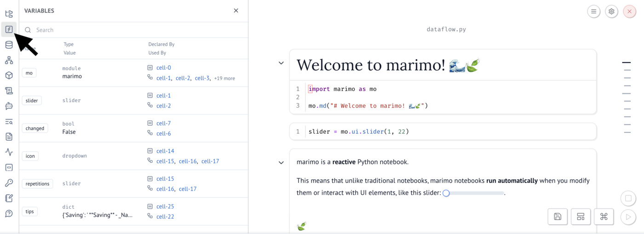
Task: Click the save notebook floppy icon
Action: (x=558, y=217)
